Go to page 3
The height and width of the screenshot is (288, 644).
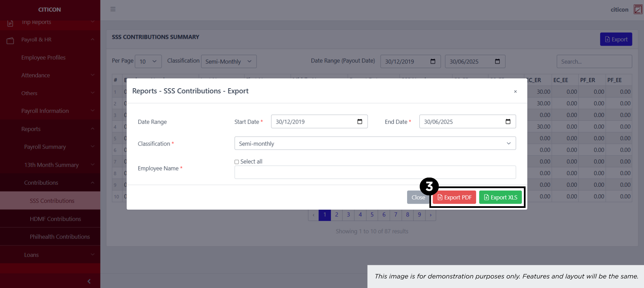[348, 215]
